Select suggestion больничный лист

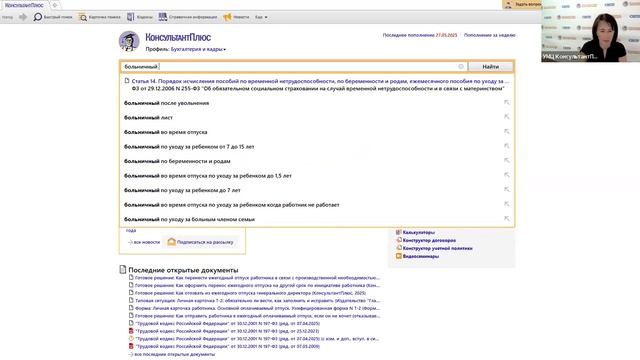149,118
